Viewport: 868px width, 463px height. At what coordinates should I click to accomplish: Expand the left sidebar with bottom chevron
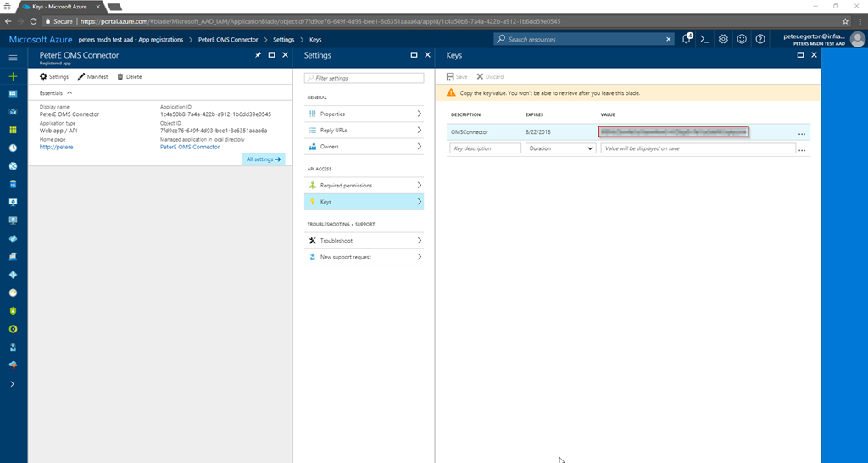coord(13,384)
